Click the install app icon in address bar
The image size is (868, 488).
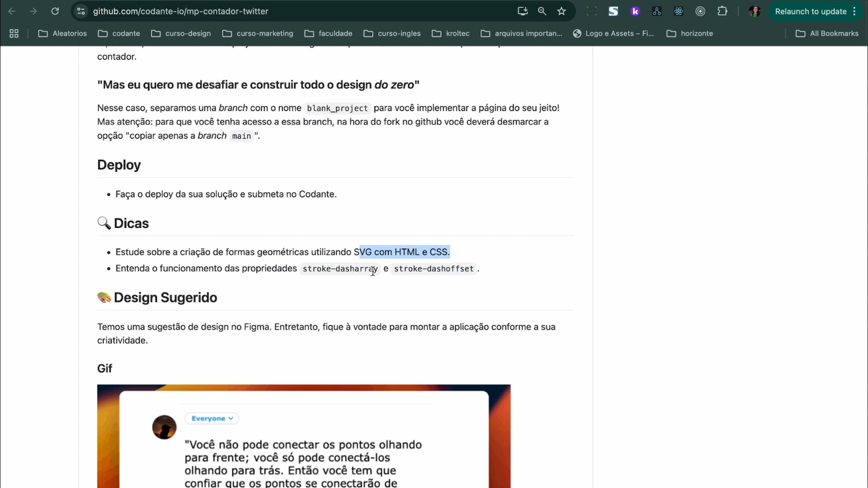(523, 11)
